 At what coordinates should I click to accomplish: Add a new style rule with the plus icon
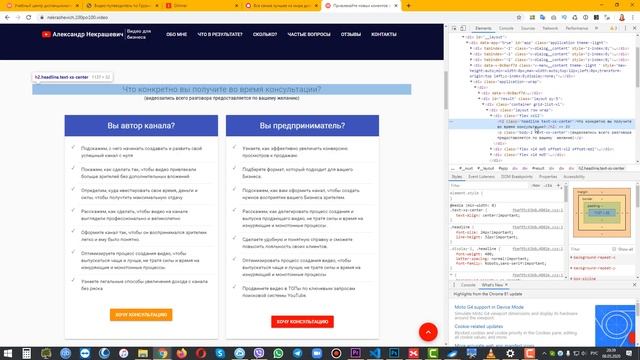(x=558, y=186)
